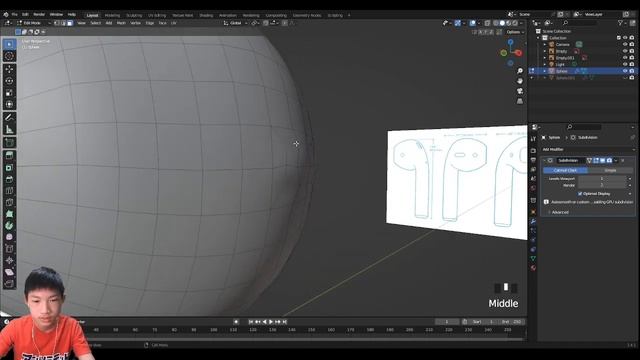
Task: Select the Inset Faces tool
Action: pyautogui.click(x=9, y=168)
